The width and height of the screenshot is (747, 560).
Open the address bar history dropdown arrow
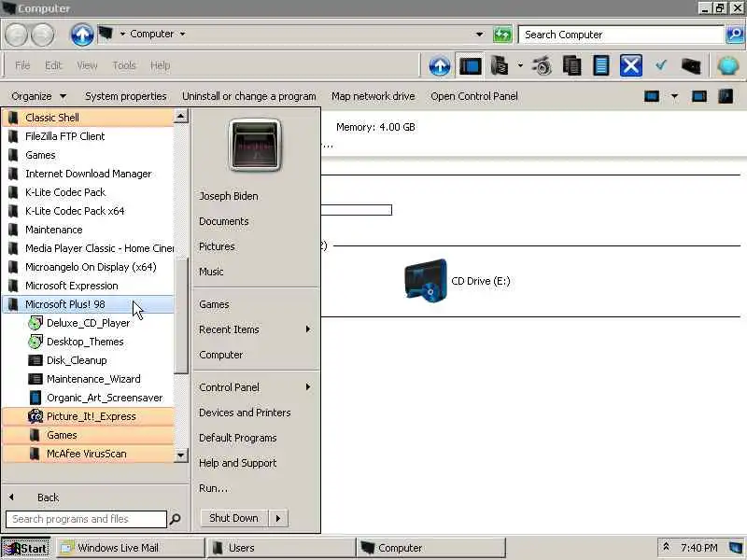click(x=479, y=35)
